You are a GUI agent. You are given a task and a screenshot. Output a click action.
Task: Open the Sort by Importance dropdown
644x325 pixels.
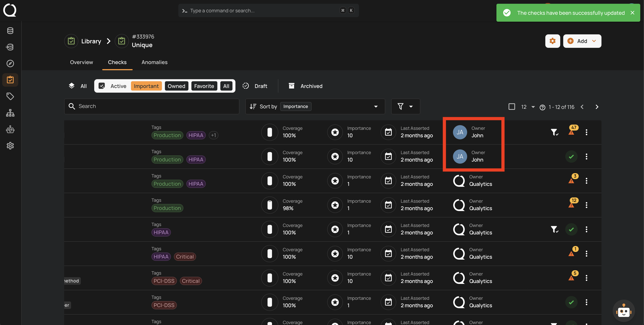(x=315, y=106)
